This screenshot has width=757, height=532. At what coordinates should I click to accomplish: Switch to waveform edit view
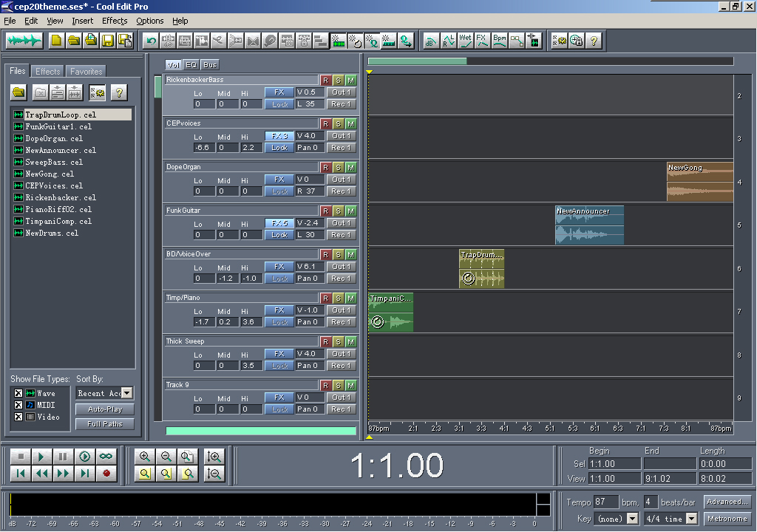[24, 41]
